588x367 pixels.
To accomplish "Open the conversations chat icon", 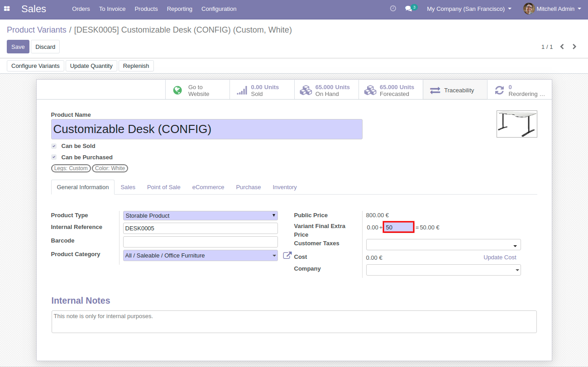I will click(x=408, y=9).
